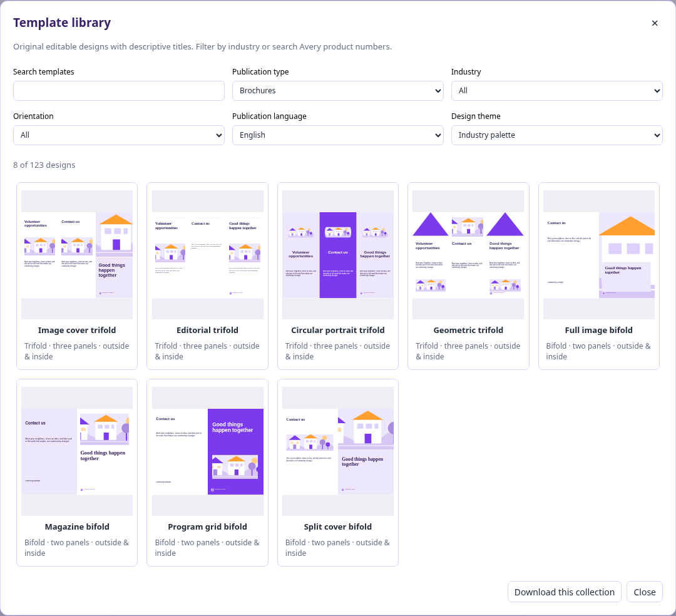Click the Split cover bifold title
The height and width of the screenshot is (616, 676).
(x=338, y=526)
